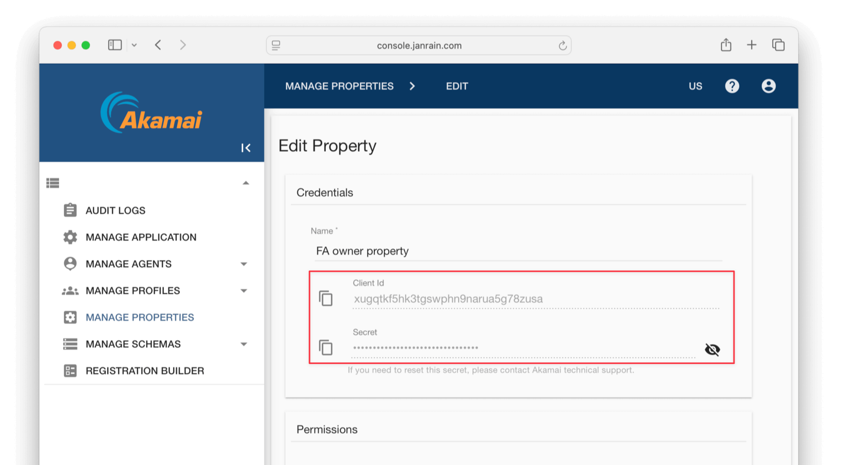This screenshot has height=465, width=868.
Task: Switch the US region selector
Action: (x=695, y=86)
